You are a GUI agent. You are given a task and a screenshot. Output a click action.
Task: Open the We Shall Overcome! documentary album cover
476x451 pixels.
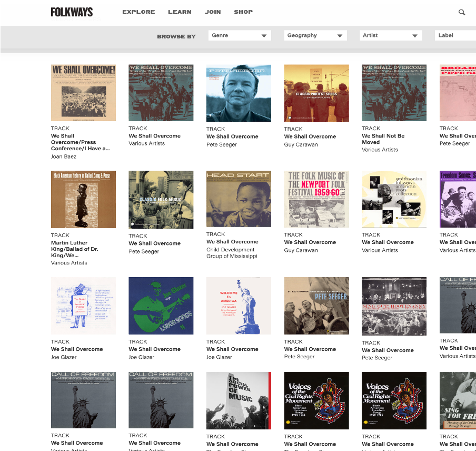tap(83, 93)
